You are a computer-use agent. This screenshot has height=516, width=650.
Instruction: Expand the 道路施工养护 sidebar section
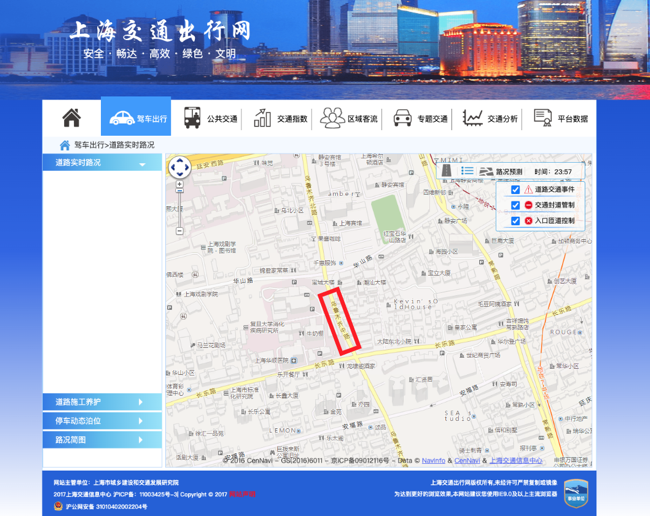coord(102,402)
